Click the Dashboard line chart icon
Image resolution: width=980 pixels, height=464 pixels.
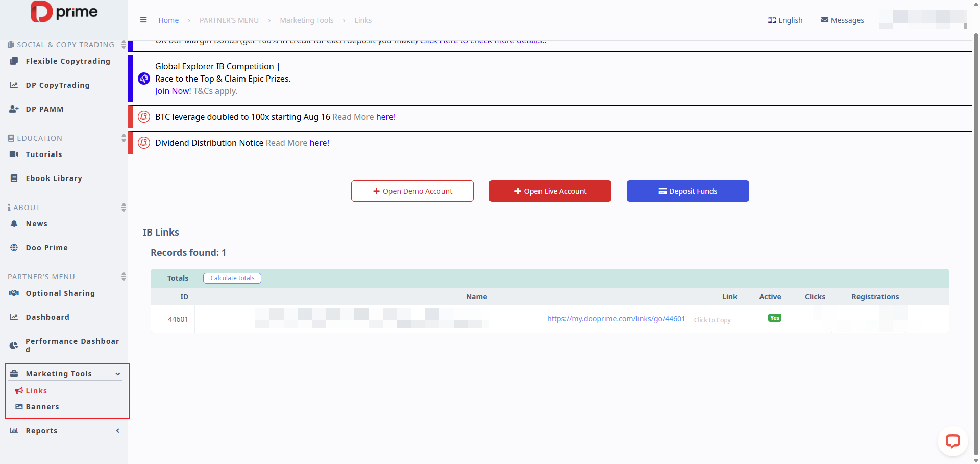click(14, 317)
